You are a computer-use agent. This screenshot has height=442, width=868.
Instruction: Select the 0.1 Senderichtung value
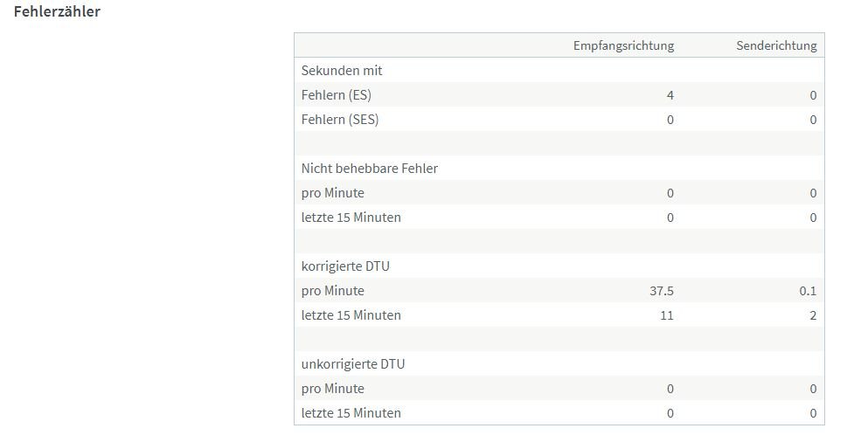[x=808, y=291]
